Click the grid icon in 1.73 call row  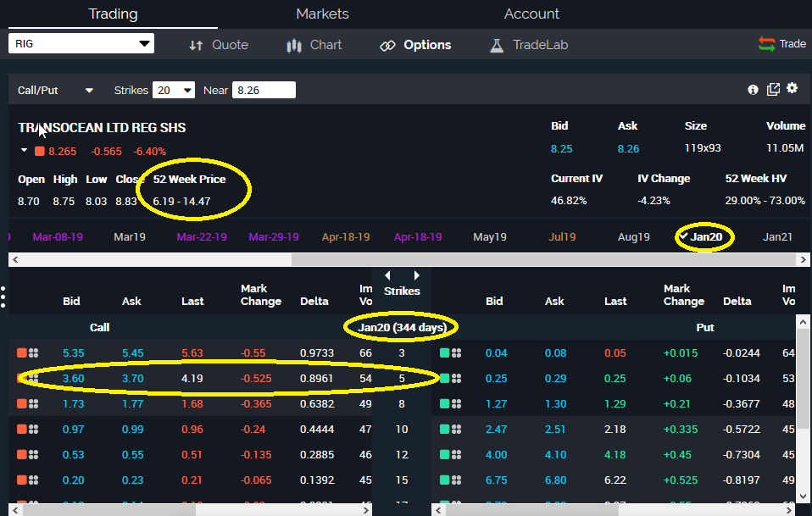[x=34, y=403]
